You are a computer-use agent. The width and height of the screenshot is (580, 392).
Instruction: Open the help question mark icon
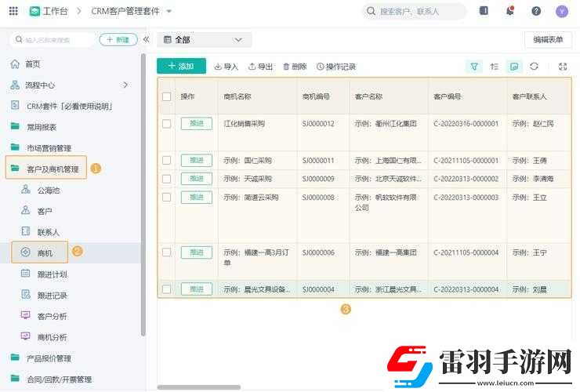[536, 11]
